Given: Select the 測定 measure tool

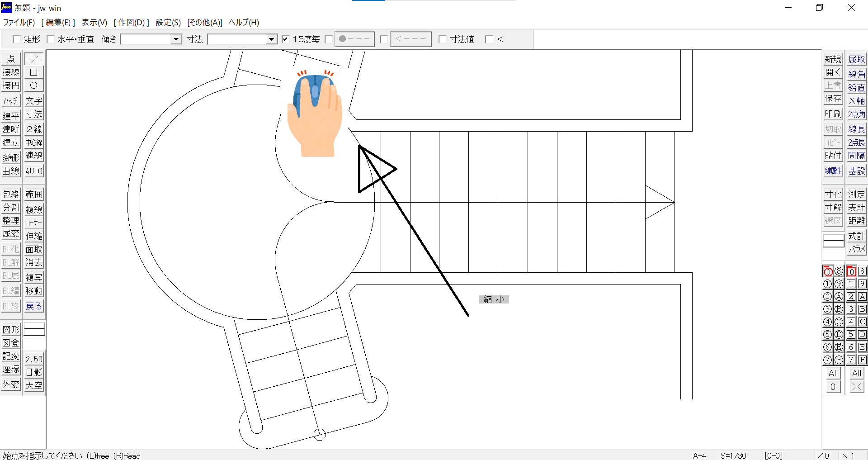Looking at the screenshot, I should 856,194.
